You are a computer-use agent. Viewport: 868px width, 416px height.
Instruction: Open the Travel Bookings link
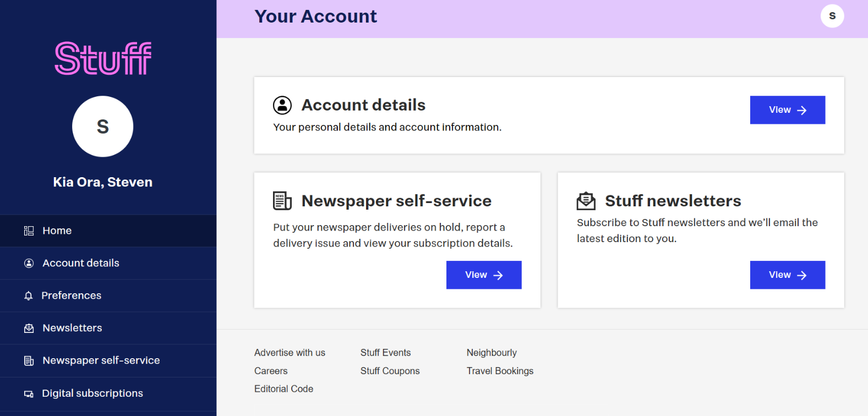pos(500,371)
